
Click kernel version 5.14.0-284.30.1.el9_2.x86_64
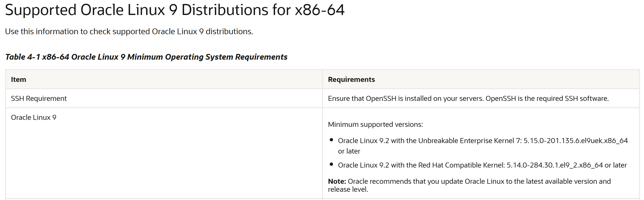click(555, 165)
